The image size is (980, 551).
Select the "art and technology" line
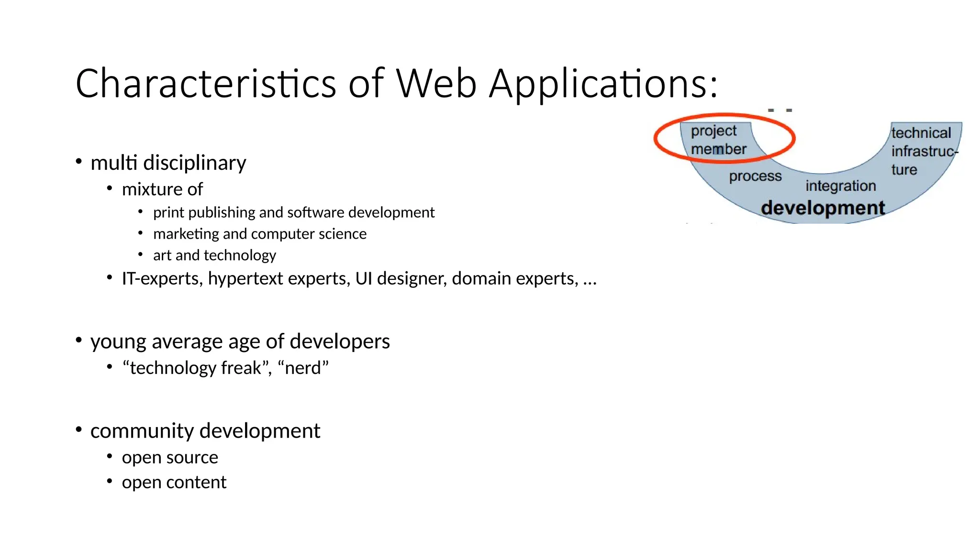pos(214,255)
